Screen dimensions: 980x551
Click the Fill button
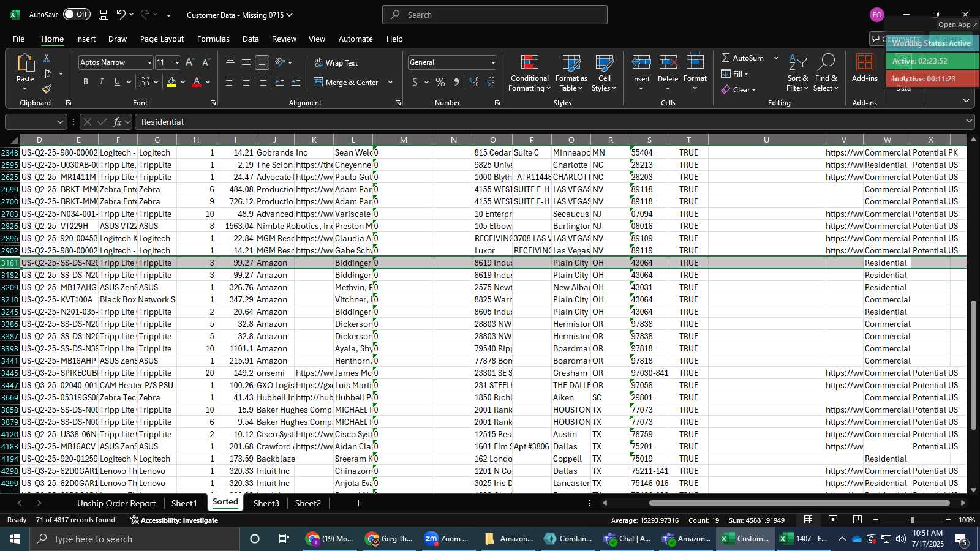pyautogui.click(x=735, y=73)
